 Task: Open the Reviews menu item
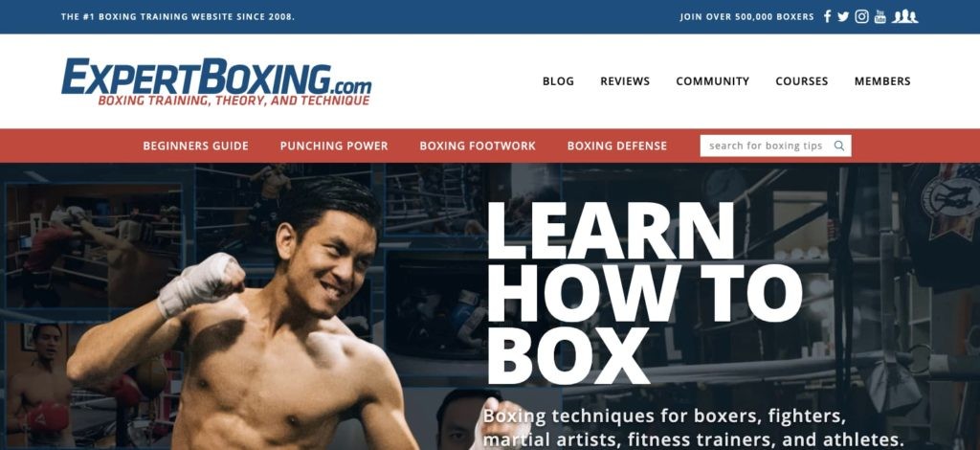[x=625, y=81]
